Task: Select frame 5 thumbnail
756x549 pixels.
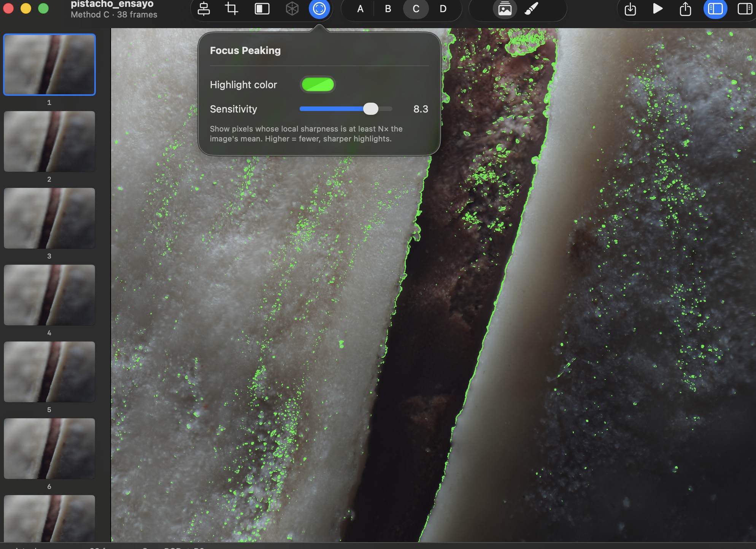Action: pos(49,372)
